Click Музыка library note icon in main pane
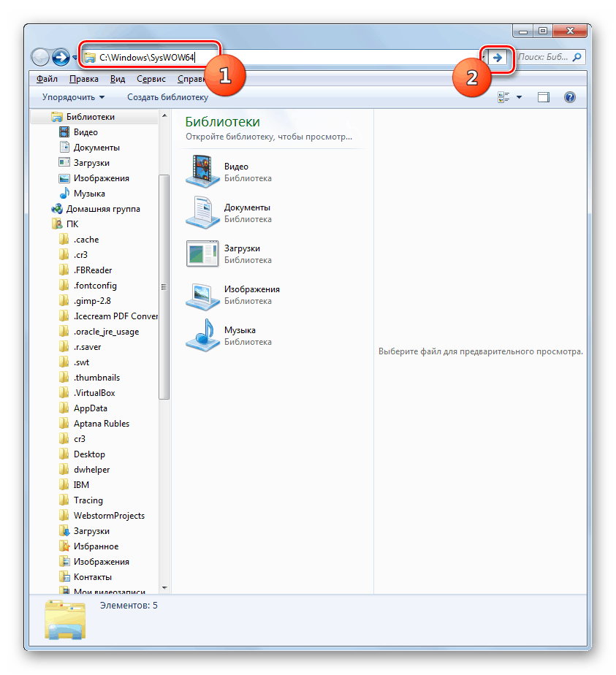616x675 pixels. tap(202, 335)
